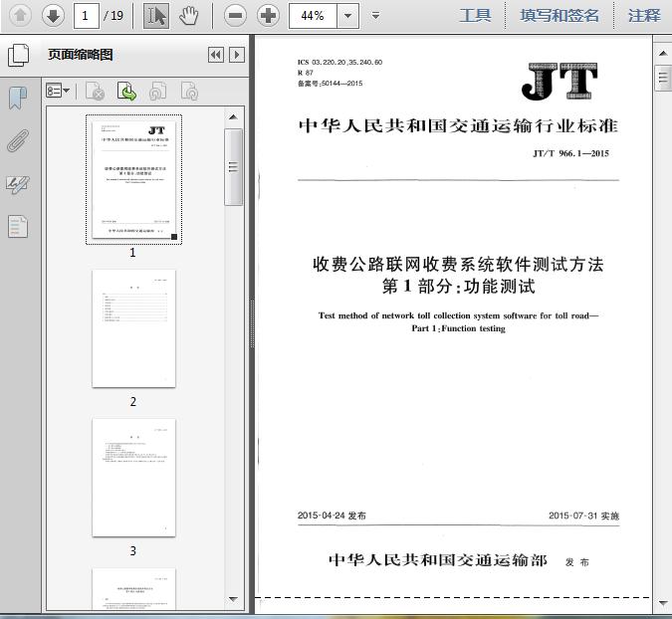Go to previous page arrow button
Screen dimensions: 672x619
[x=20, y=16]
